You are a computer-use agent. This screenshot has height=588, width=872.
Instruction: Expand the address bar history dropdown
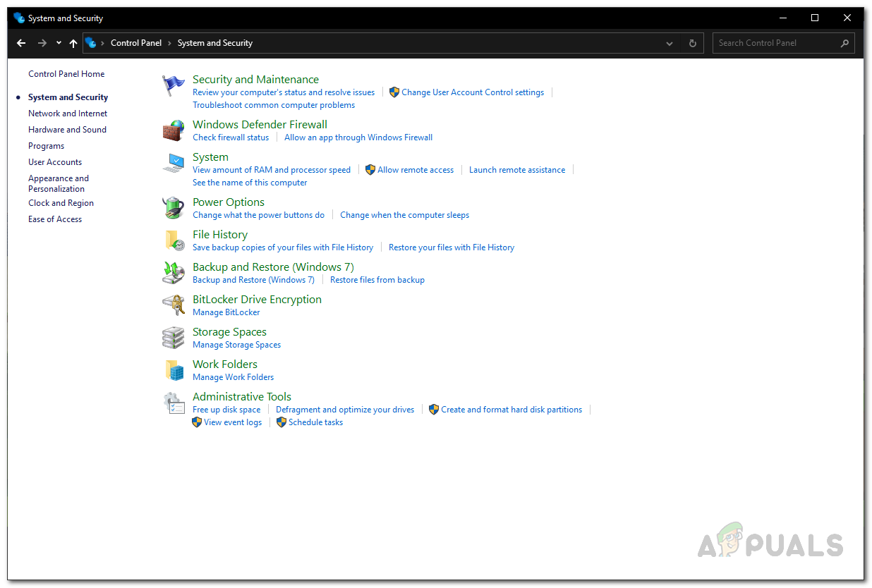coord(670,43)
